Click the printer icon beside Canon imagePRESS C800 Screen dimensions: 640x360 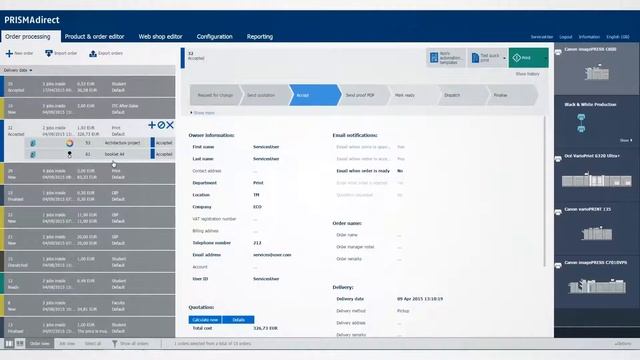(558, 52)
